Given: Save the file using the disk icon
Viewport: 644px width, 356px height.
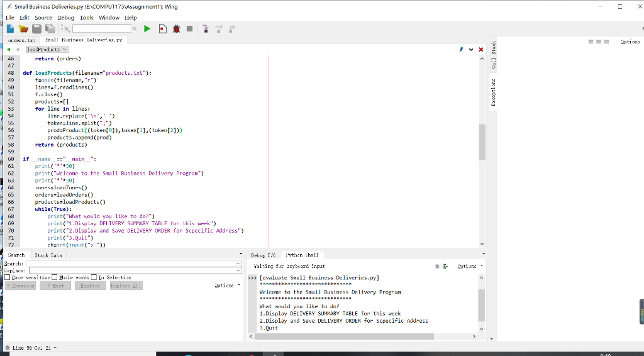Looking at the screenshot, I should click(37, 29).
